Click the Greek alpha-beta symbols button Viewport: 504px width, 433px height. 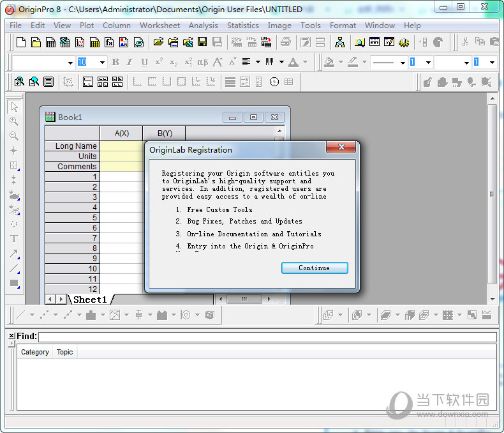[202, 62]
